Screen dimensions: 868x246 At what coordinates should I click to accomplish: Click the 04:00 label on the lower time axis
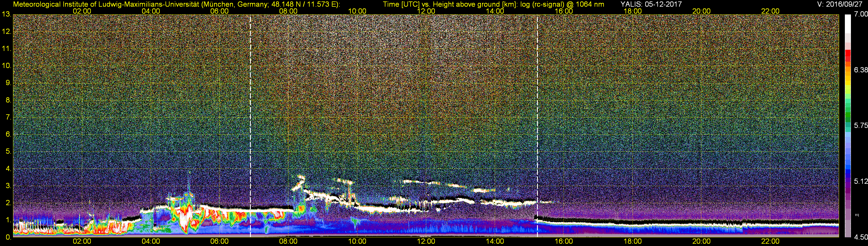point(151,241)
